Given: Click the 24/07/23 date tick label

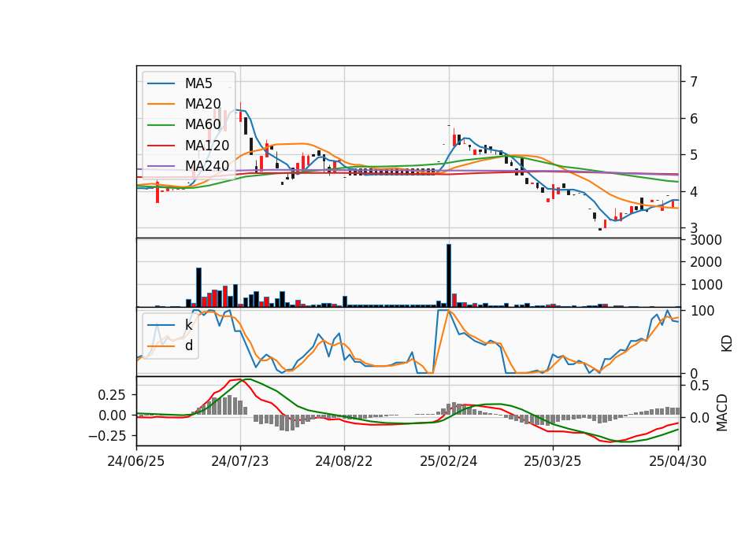Looking at the screenshot, I should 240,461.
